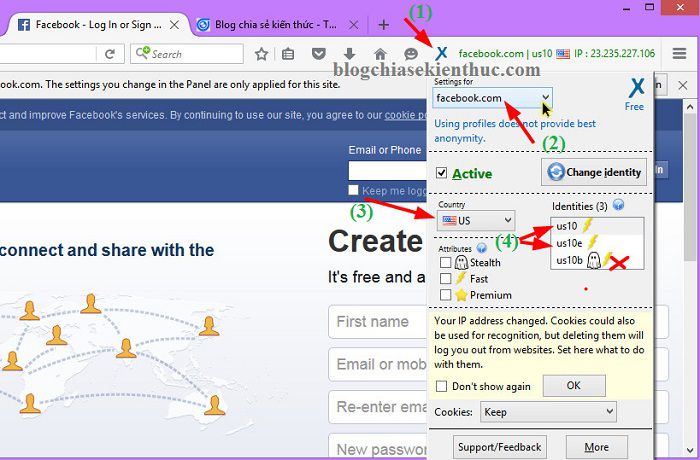Open the anonymoX toolbar X icon
Viewport: 700px width, 460px height.
(x=441, y=54)
